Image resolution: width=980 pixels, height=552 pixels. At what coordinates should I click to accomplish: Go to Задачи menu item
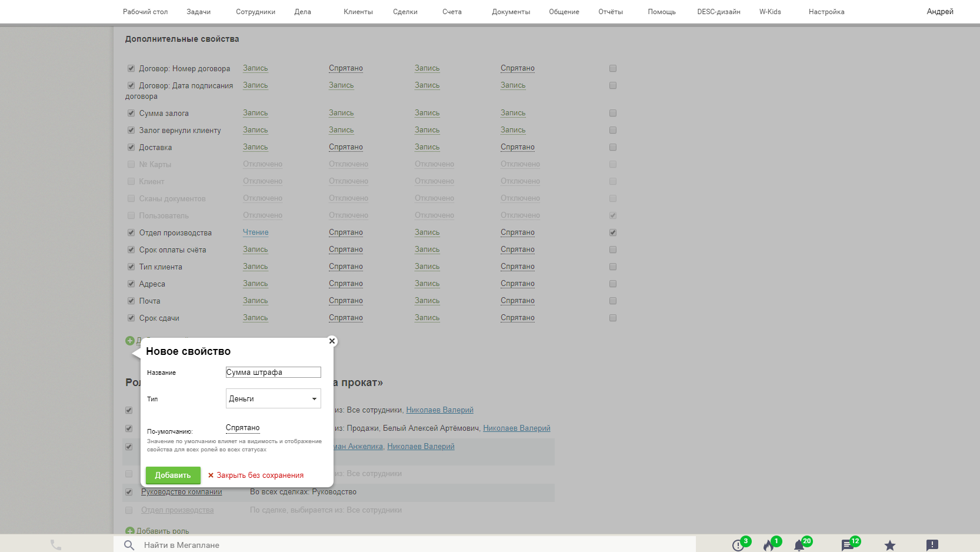199,12
